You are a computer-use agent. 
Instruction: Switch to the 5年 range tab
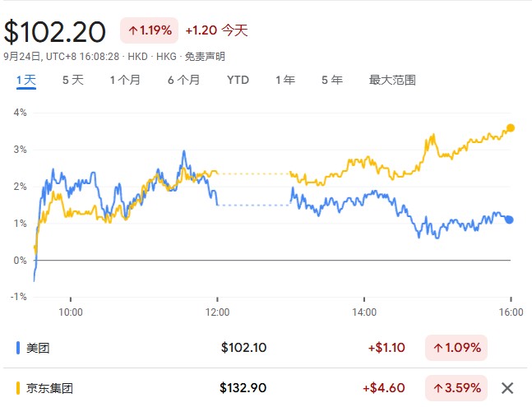332,80
